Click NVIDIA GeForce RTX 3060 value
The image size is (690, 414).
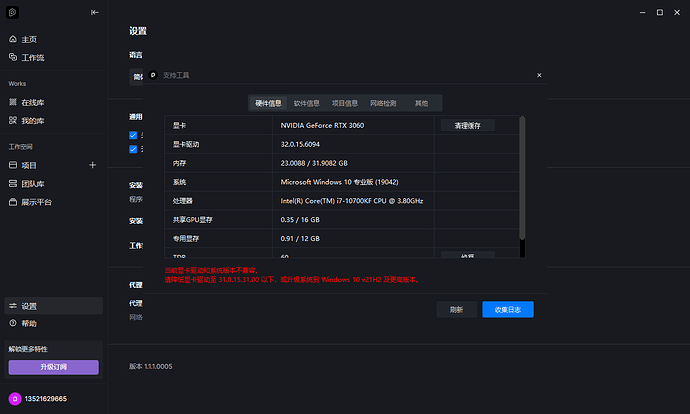(x=322, y=125)
